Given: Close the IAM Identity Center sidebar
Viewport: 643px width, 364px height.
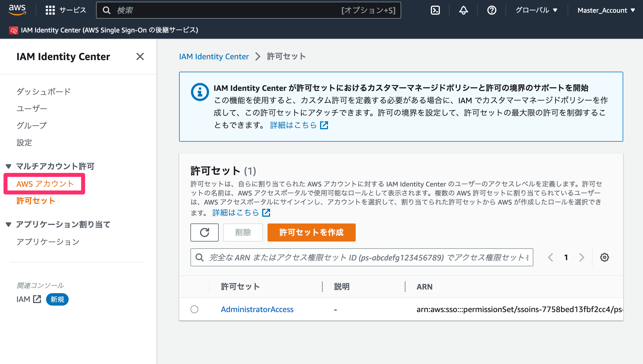Looking at the screenshot, I should pos(140,56).
